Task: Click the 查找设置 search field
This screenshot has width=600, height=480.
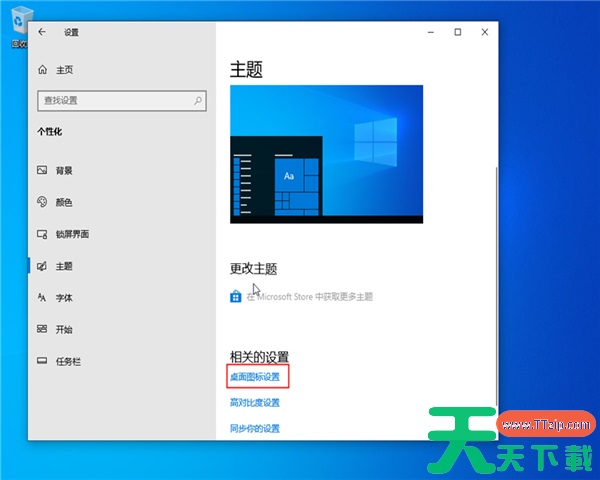Action: pos(122,101)
